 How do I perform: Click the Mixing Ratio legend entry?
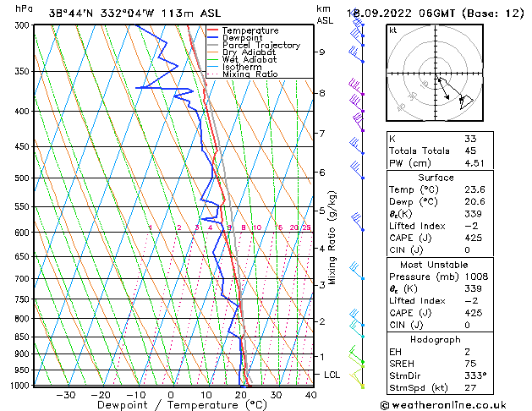(243, 74)
